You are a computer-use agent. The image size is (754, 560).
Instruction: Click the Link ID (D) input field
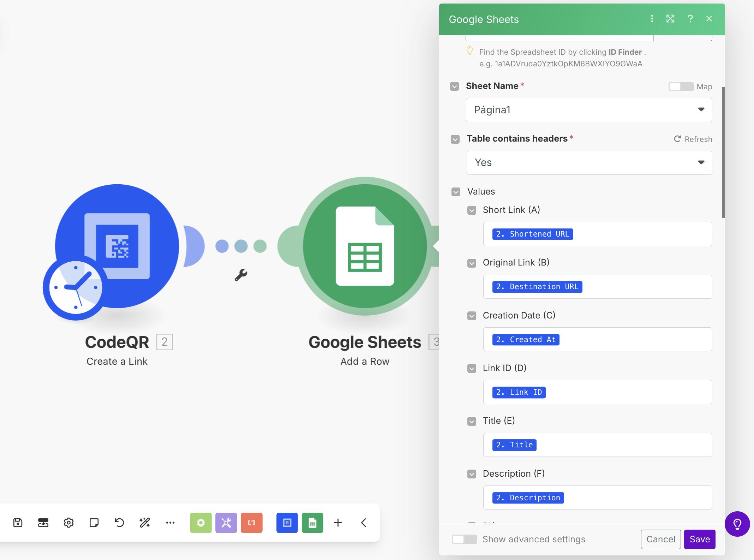[x=598, y=392]
